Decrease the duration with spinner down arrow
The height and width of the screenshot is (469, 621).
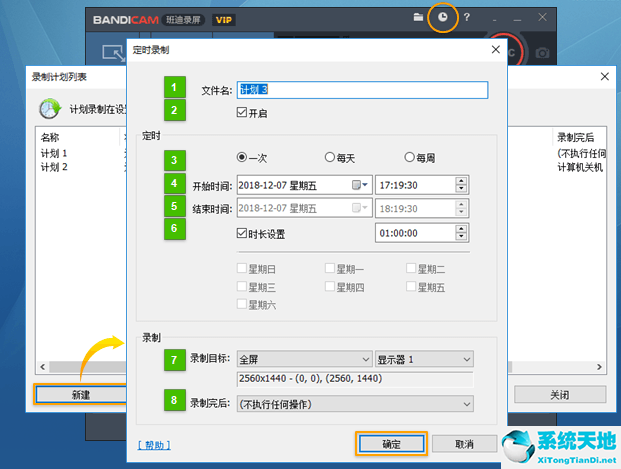click(x=461, y=237)
